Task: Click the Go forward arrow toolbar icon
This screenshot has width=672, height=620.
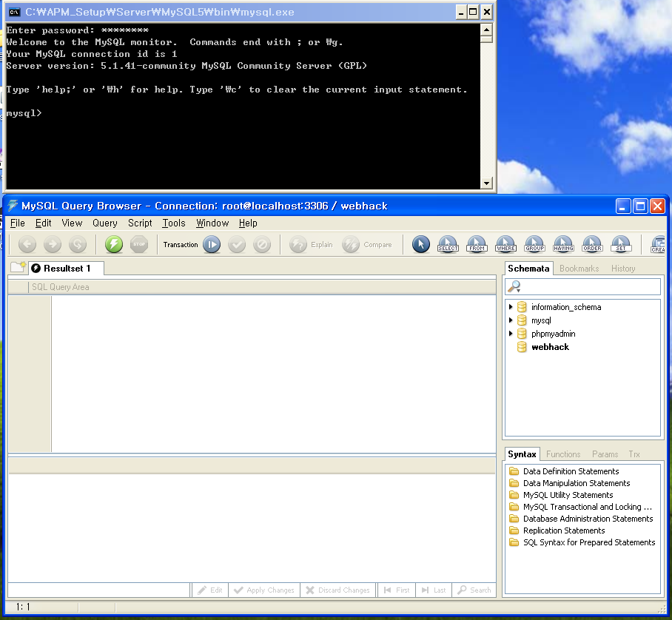Action: click(x=53, y=244)
